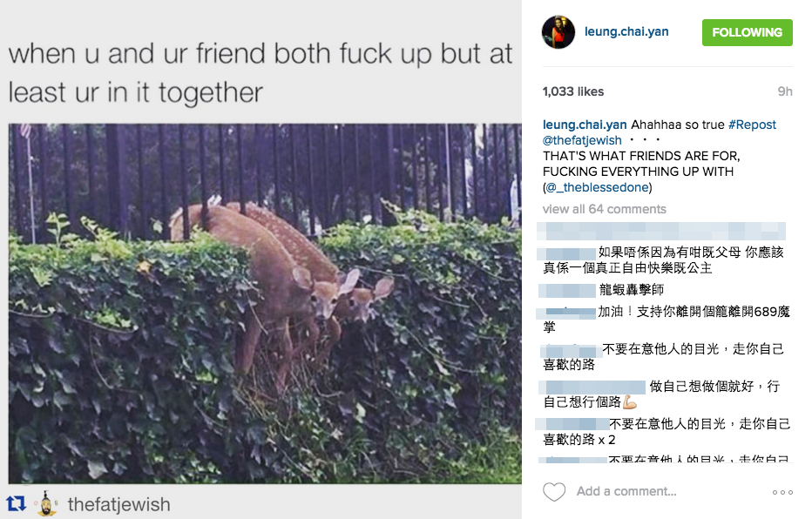Click the flexed bicep emoji in comment
The height and width of the screenshot is (519, 812).
coord(629,402)
